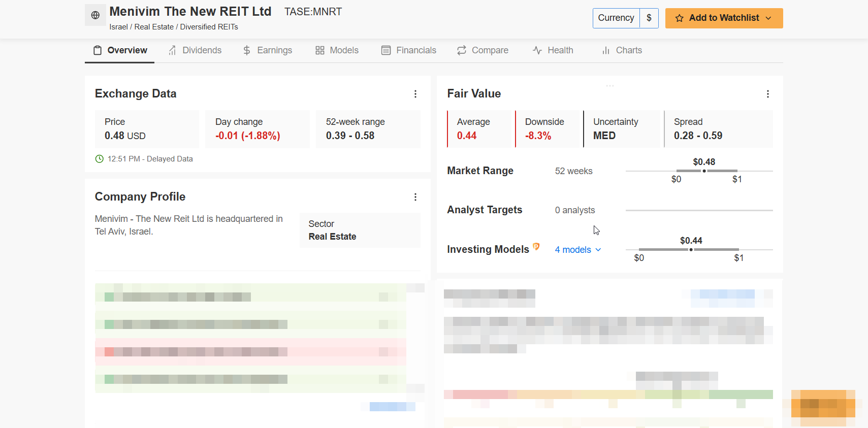
Task: Click the 52-week range 0.39 - 0.58 card
Action: click(x=368, y=129)
